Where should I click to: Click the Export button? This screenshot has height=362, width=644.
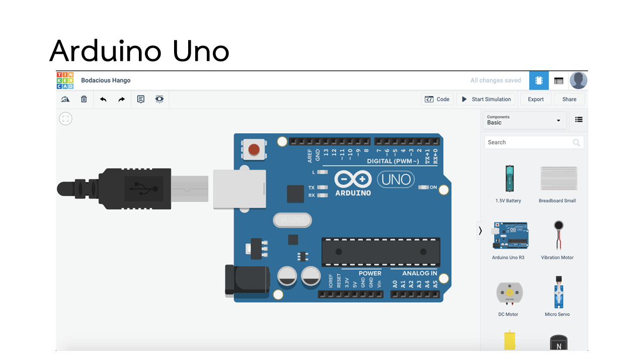pos(536,100)
